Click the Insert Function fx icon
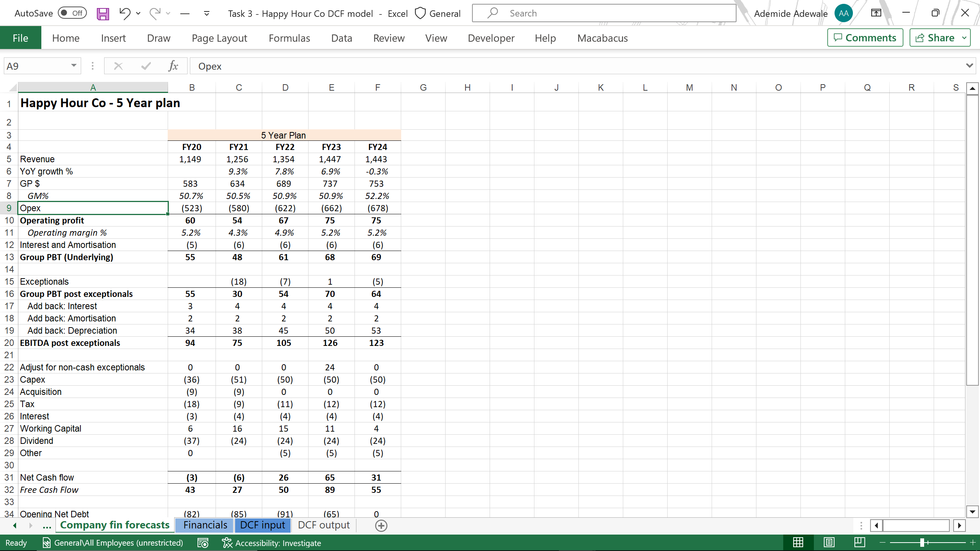980x551 pixels. [x=173, y=66]
